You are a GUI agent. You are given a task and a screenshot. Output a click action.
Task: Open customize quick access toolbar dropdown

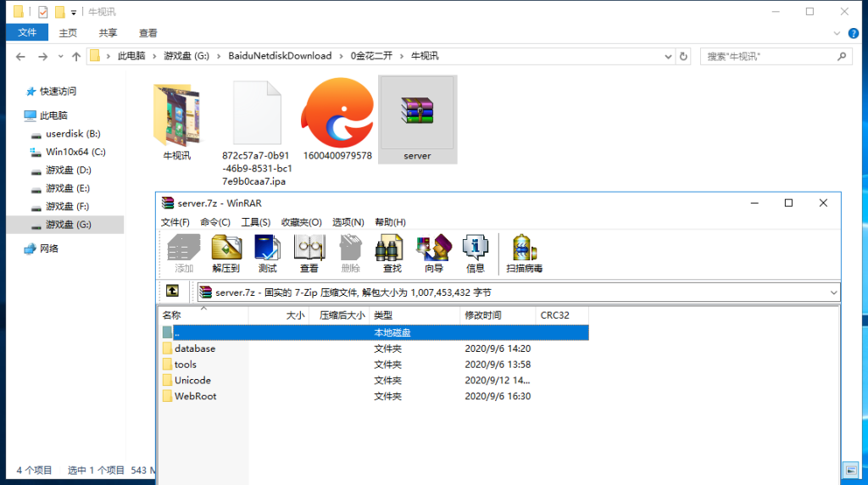(74, 12)
